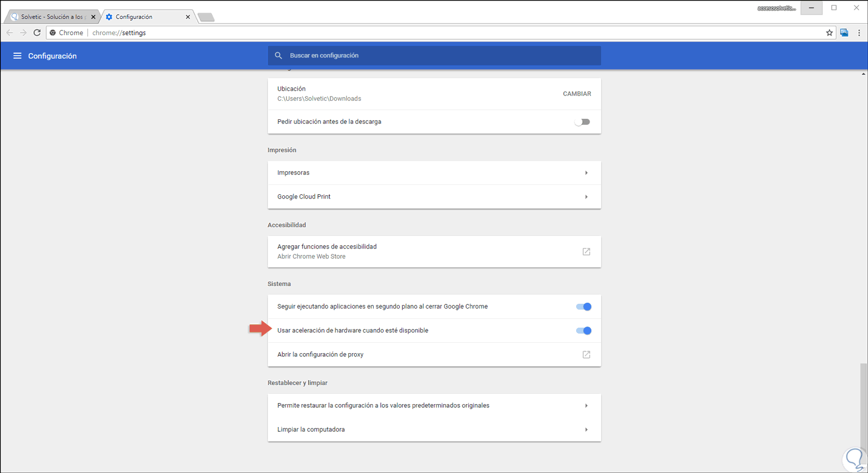This screenshot has width=868, height=473.
Task: Expand the Google Cloud Print entry
Action: click(586, 197)
